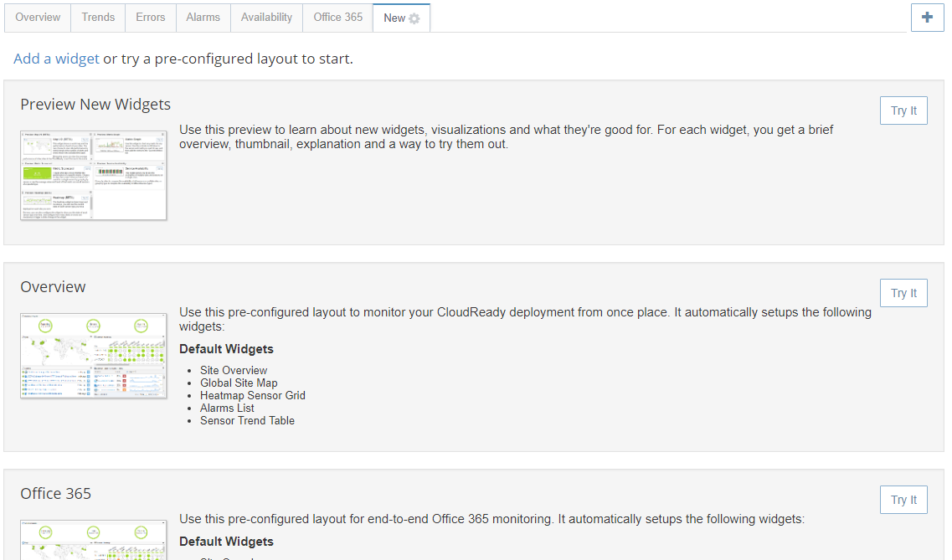The height and width of the screenshot is (560, 952).
Task: Open settings gear on the New tab
Action: 414,18
